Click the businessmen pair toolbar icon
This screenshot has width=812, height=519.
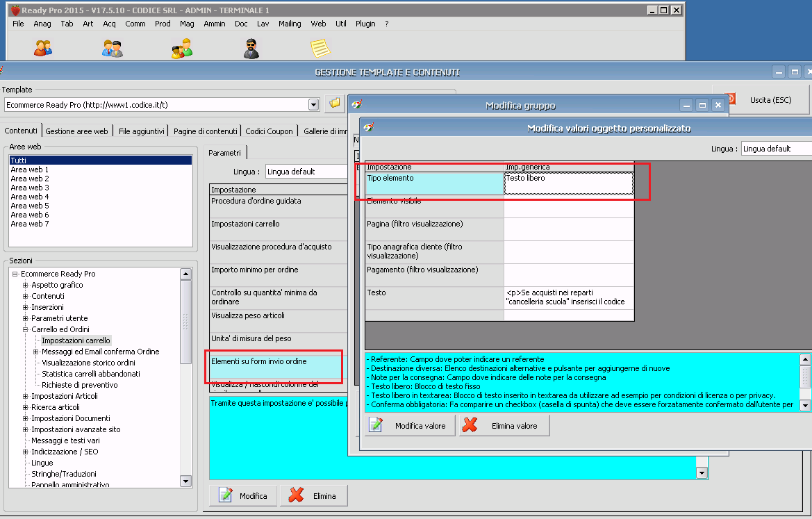pyautogui.click(x=113, y=48)
